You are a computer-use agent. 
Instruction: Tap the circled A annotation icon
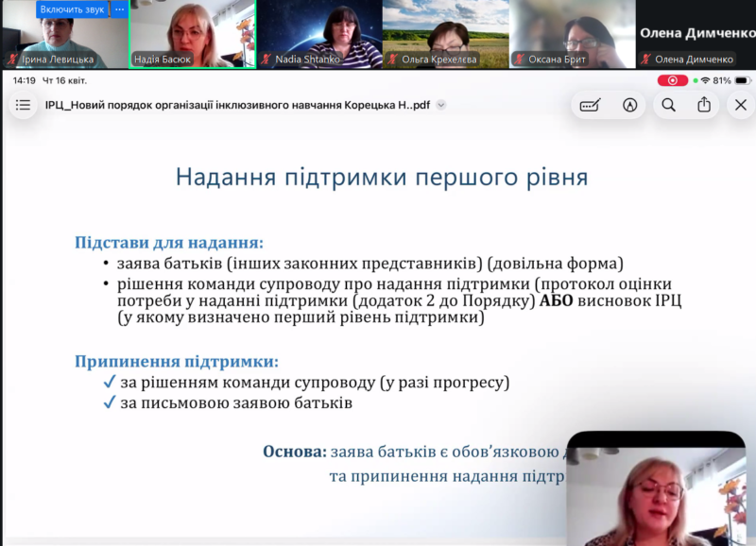[x=629, y=105]
